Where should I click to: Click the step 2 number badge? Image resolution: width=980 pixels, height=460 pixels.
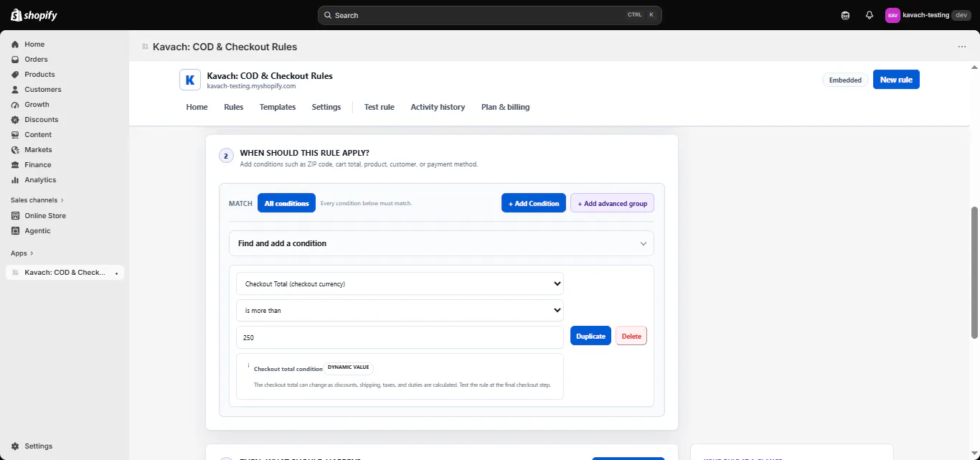click(x=226, y=156)
